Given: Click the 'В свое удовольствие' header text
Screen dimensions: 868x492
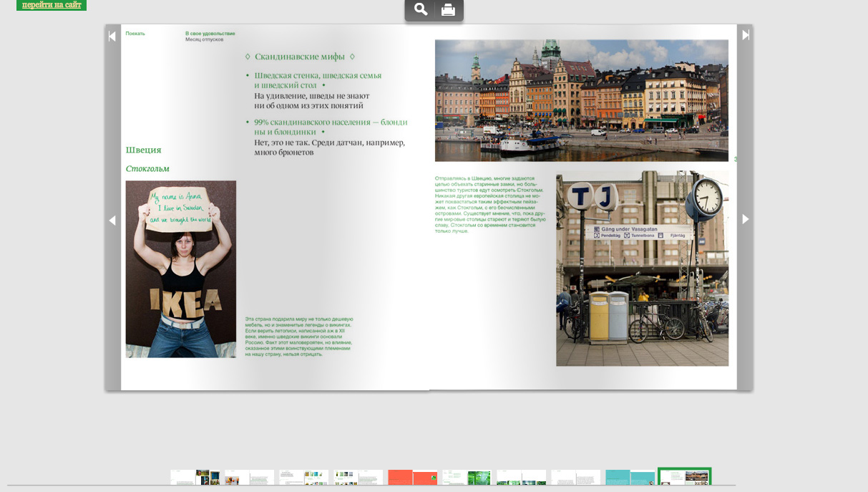Looking at the screenshot, I should [210, 34].
